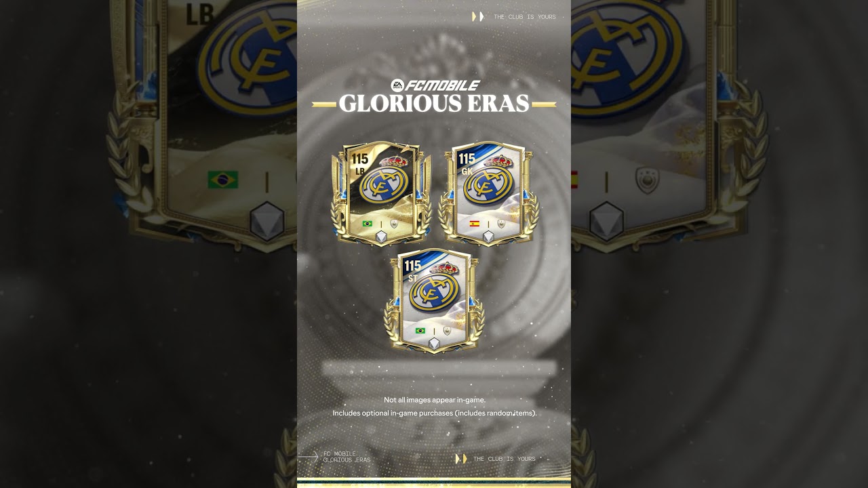Click the bottom THE CLUB IS YOURS text
This screenshot has height=488, width=868.
[505, 459]
